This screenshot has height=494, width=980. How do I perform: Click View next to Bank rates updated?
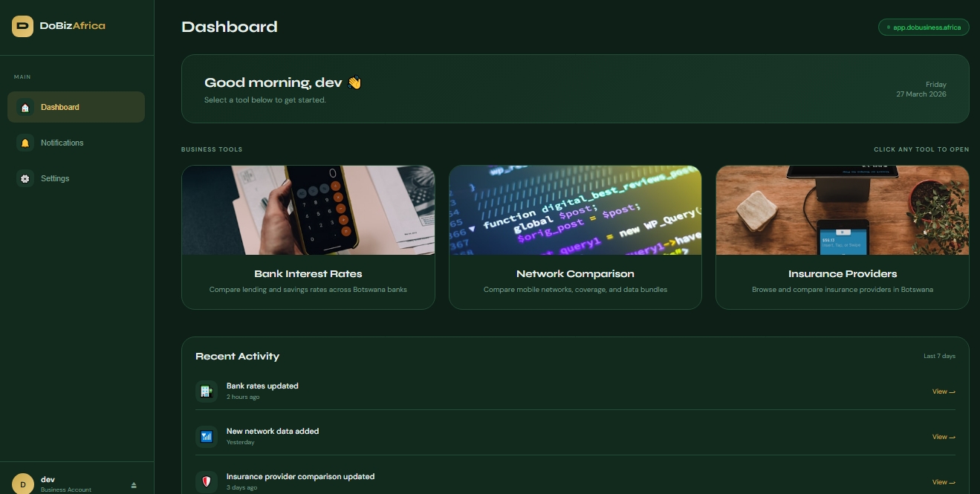point(943,391)
